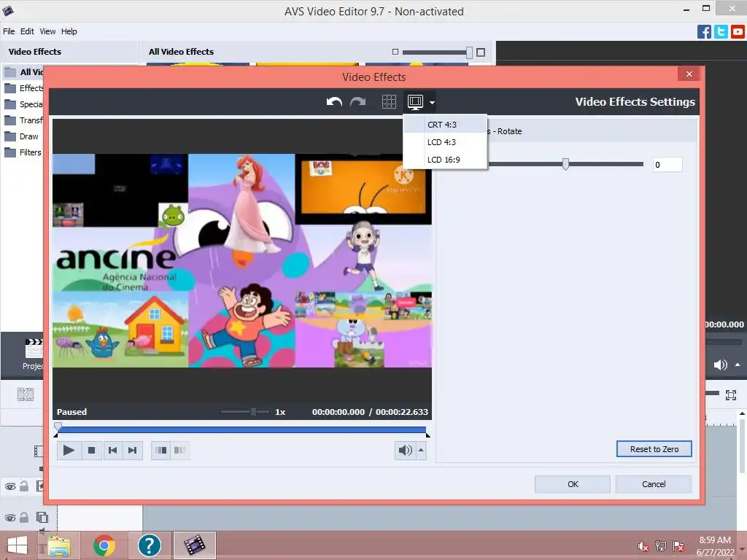This screenshot has width=747, height=560.
Task: Choose LCD 4:3 from the dropdown
Action: [445, 142]
